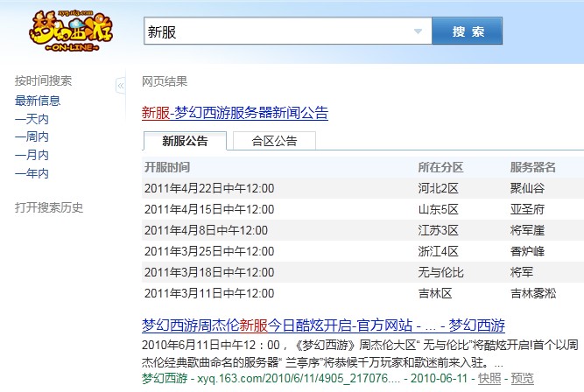This screenshot has width=584, height=392.
Task: Click the blue 搜索 button
Action: tap(467, 31)
